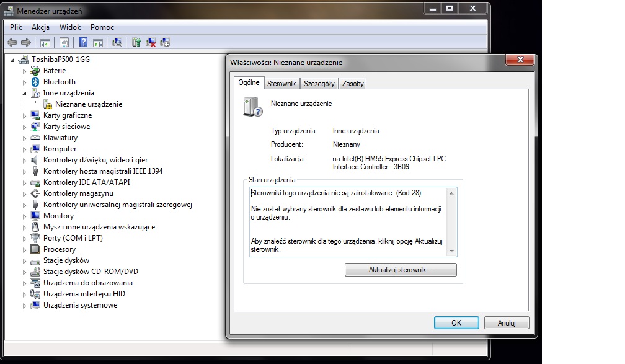Click Uninstall device icon with red X

(x=151, y=42)
